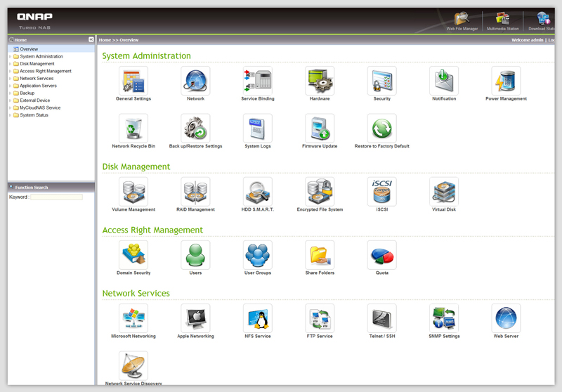The height and width of the screenshot is (392, 562).
Task: Open Security settings icon
Action: tap(382, 81)
